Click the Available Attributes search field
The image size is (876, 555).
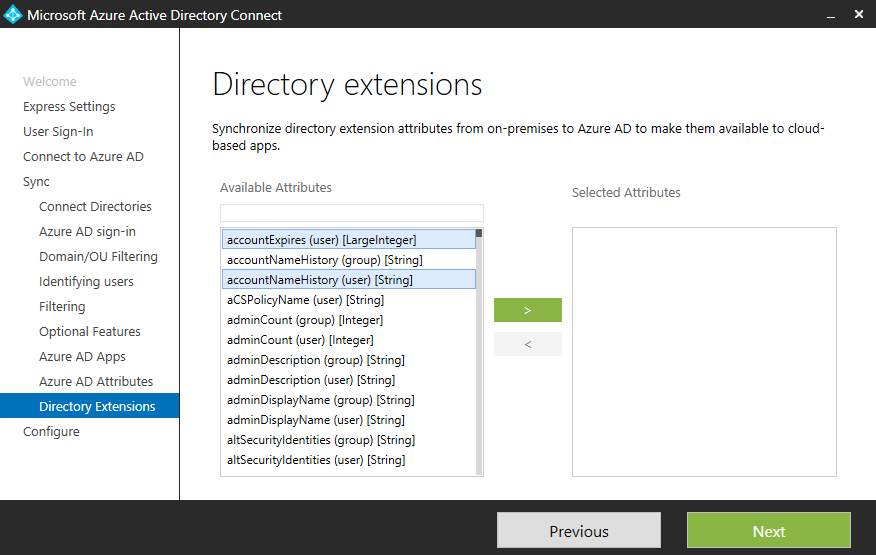[x=351, y=213]
